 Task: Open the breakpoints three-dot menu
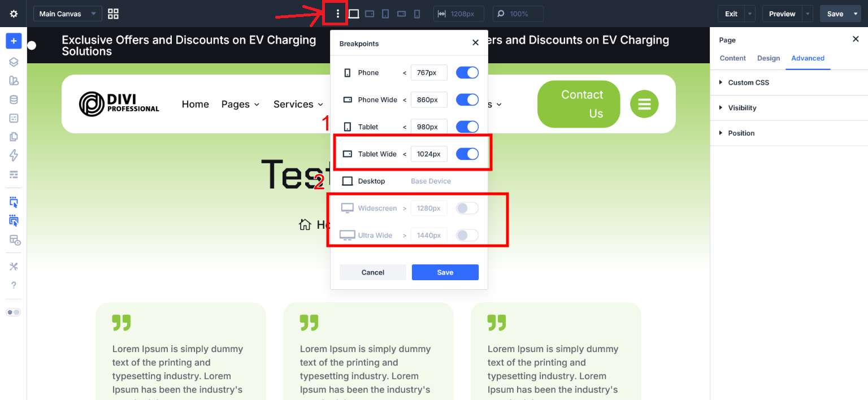(x=338, y=14)
